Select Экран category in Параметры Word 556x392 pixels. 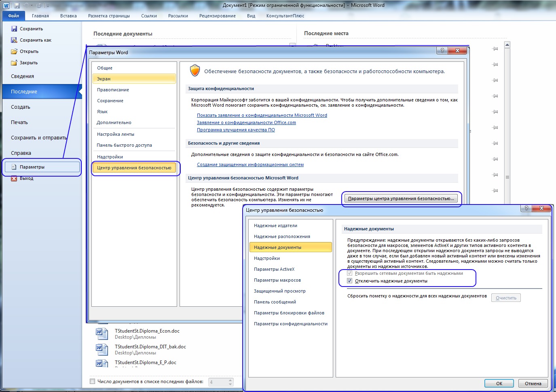(x=134, y=79)
